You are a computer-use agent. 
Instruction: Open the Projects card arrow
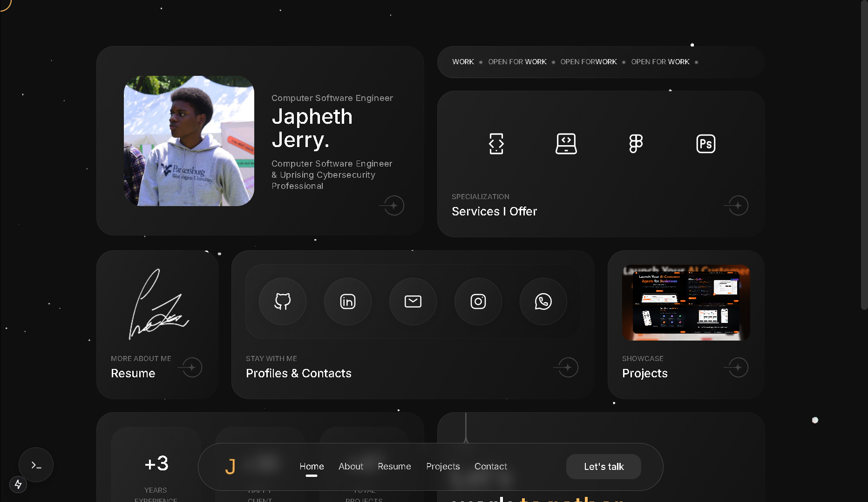[x=738, y=368]
